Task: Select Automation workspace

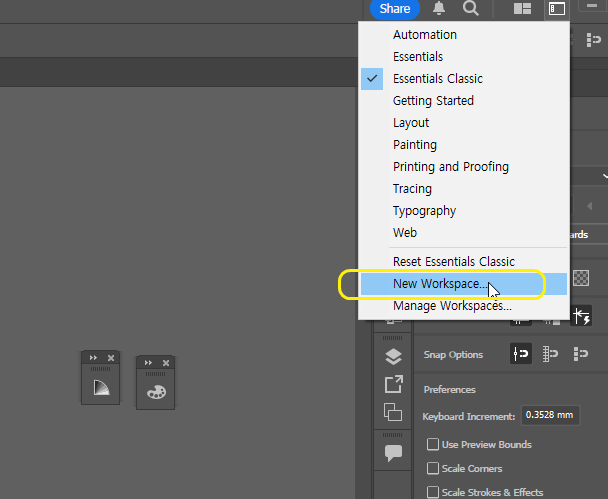Action: pyautogui.click(x=464, y=35)
